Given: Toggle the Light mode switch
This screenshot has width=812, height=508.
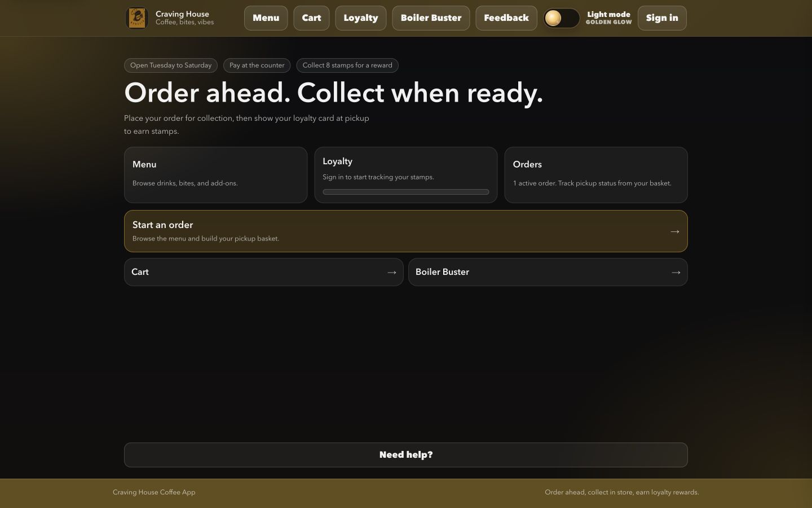Looking at the screenshot, I should (562, 18).
